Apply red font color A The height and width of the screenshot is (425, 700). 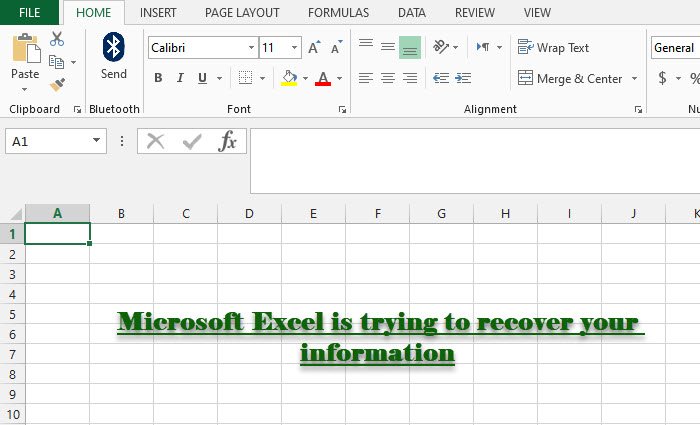[323, 78]
